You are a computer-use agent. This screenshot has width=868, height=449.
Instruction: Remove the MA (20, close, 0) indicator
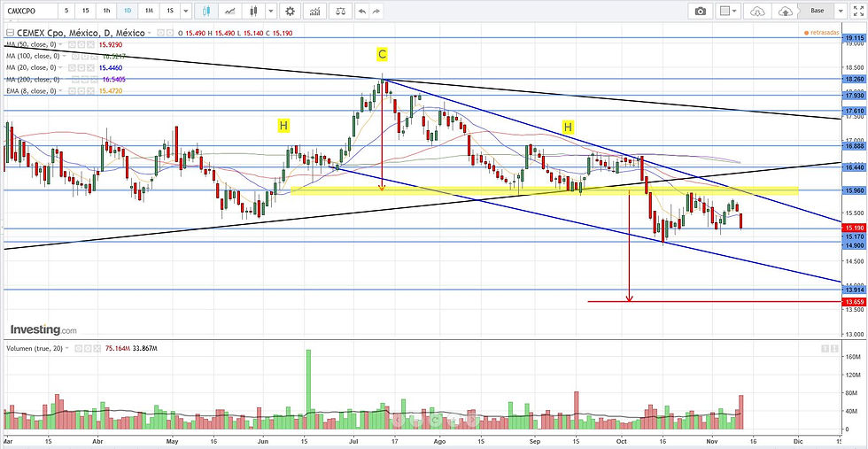coord(90,67)
